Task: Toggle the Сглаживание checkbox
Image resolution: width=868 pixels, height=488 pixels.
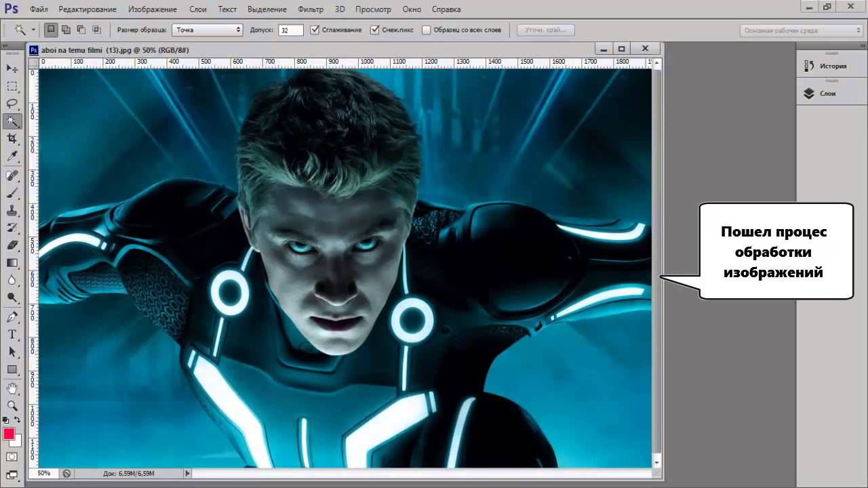Action: click(x=315, y=30)
